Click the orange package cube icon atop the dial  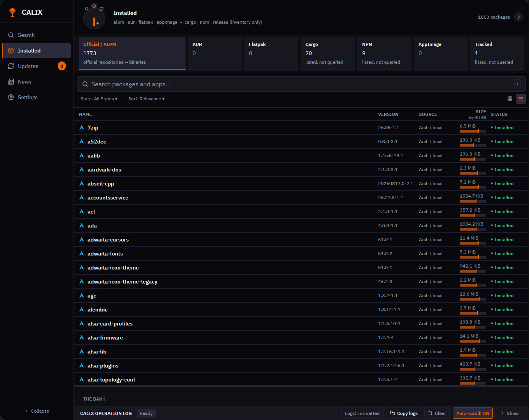click(x=94, y=6)
